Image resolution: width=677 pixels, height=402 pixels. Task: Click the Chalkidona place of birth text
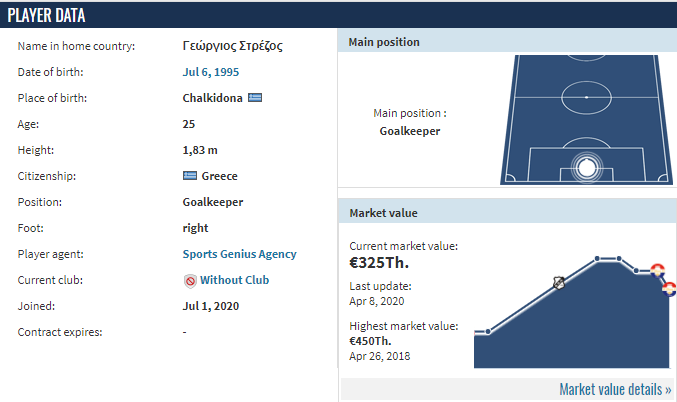212,98
